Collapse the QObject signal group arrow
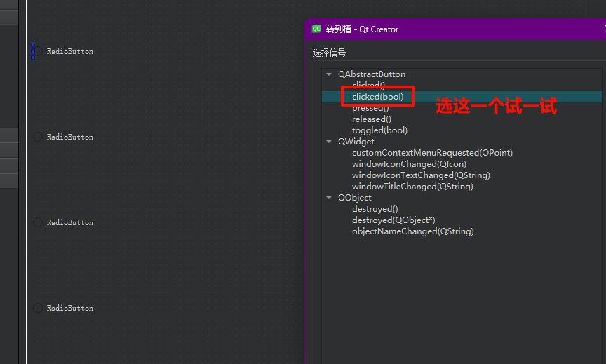606x364 pixels. (329, 198)
